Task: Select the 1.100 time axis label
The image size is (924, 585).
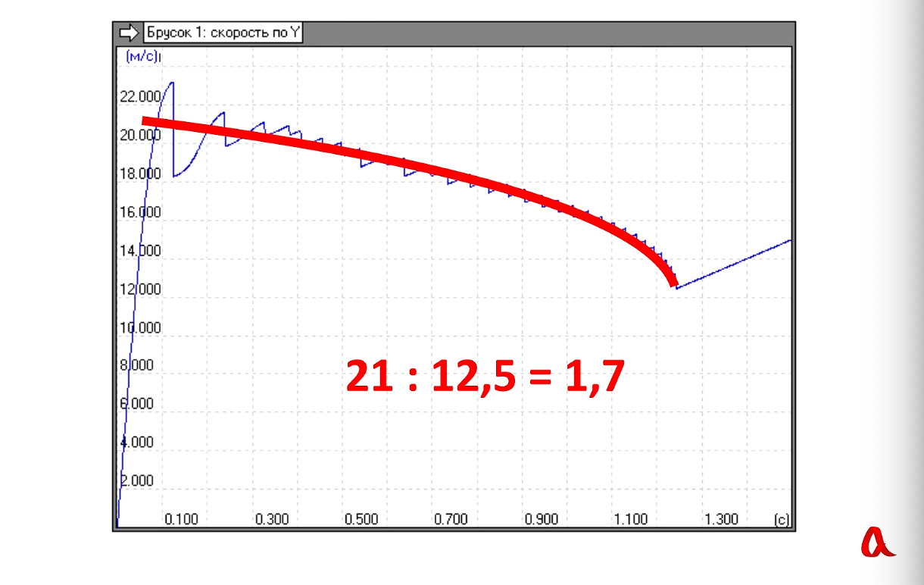Action: pos(631,519)
